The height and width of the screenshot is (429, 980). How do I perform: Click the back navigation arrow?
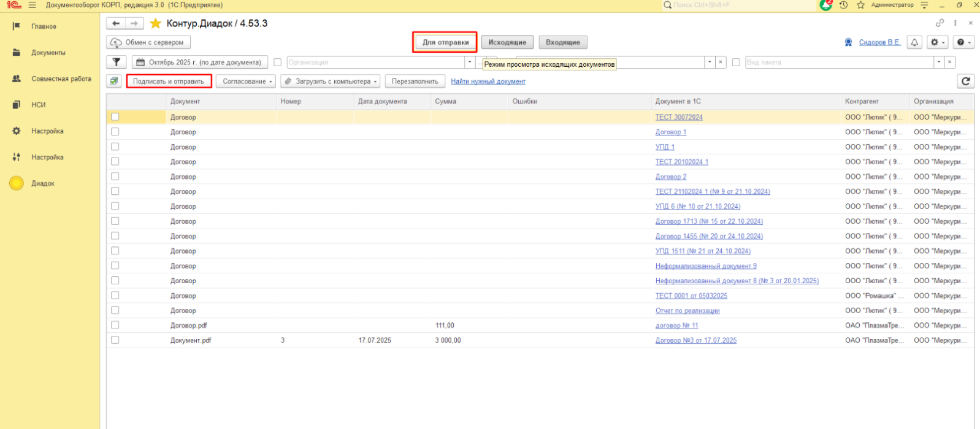pyautogui.click(x=116, y=23)
